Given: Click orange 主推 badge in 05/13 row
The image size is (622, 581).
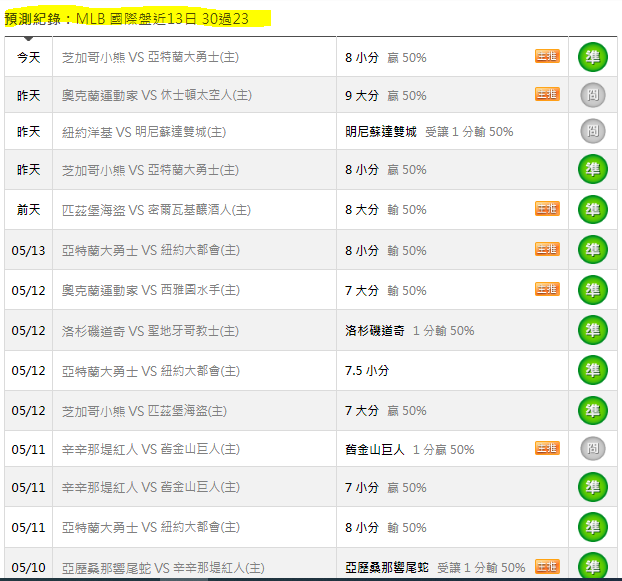Looking at the screenshot, I should click(547, 249).
